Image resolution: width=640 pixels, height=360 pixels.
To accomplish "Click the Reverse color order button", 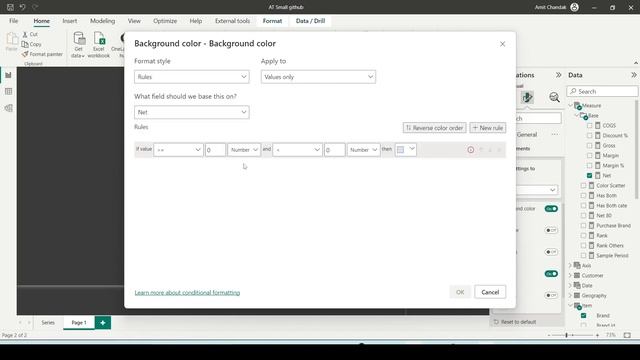I will 434,128.
